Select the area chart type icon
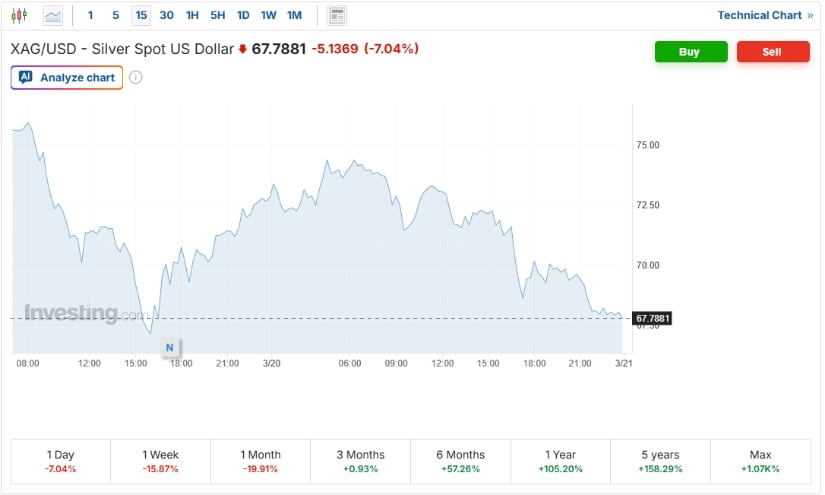This screenshot has width=825, height=495. pos(53,15)
